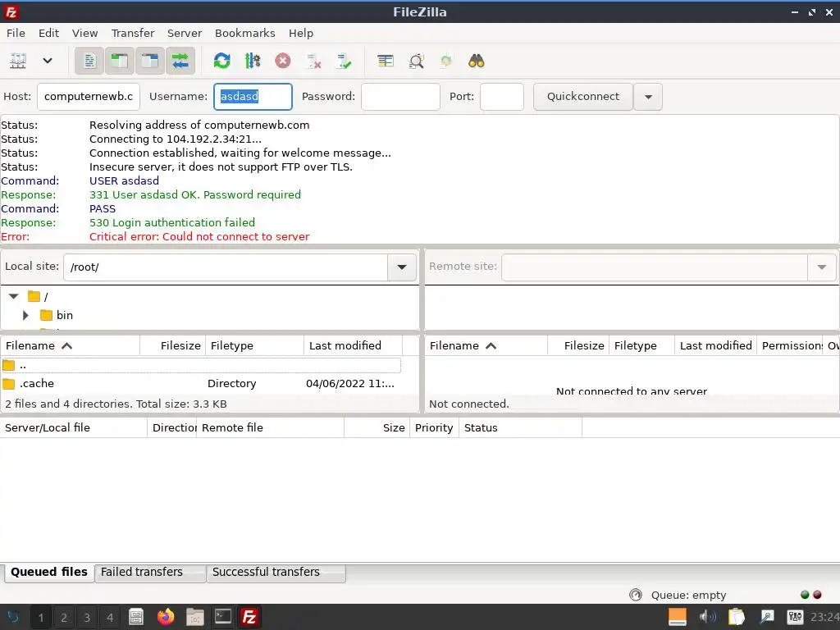Image resolution: width=840 pixels, height=630 pixels.
Task: Expand the bin folder tree node
Action: (25, 316)
